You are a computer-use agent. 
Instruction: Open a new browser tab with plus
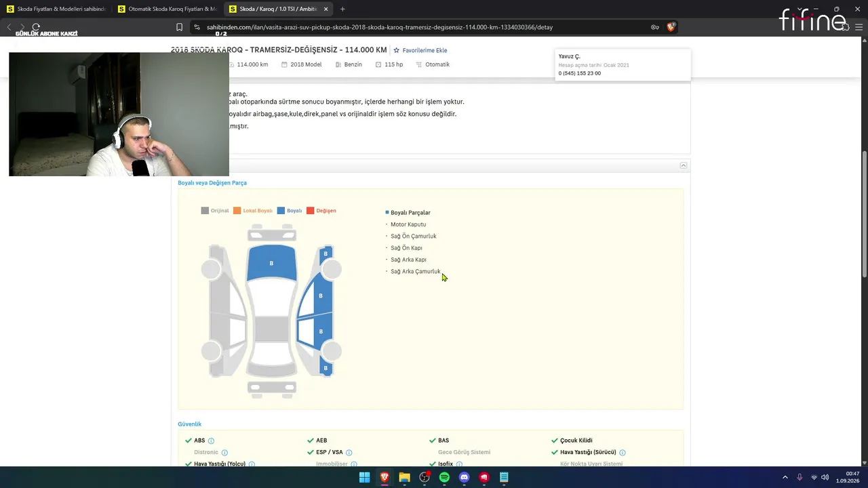click(x=342, y=9)
